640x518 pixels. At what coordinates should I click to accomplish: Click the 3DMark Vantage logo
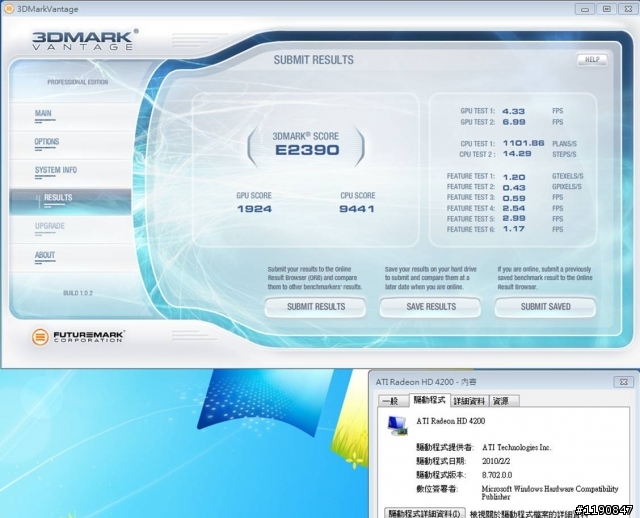click(85, 40)
